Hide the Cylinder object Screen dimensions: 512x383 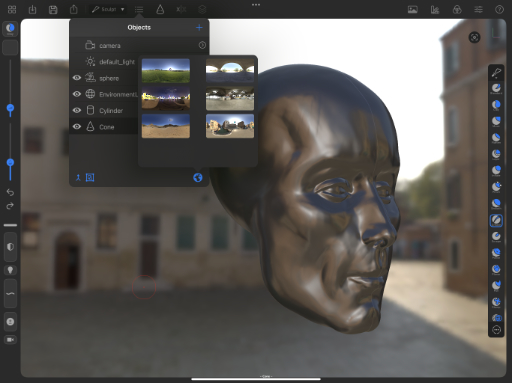pos(77,110)
